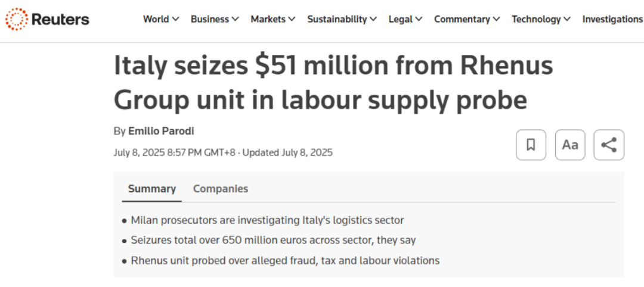Open text size options via Aa icon

coord(570,145)
